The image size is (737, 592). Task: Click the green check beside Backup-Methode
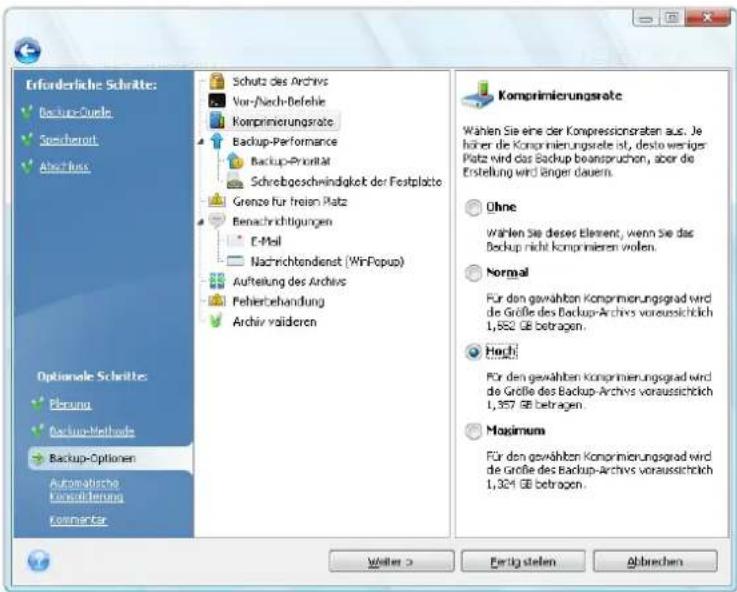coord(38,431)
